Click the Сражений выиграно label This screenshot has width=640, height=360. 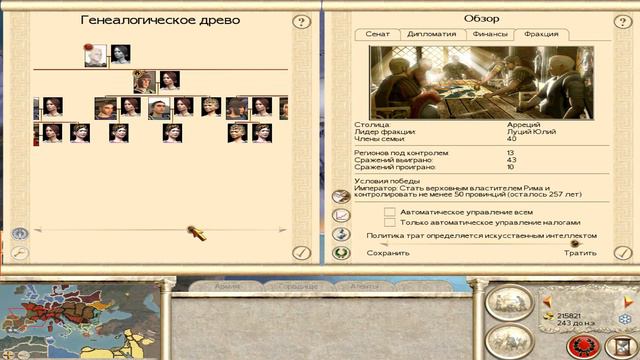point(393,160)
